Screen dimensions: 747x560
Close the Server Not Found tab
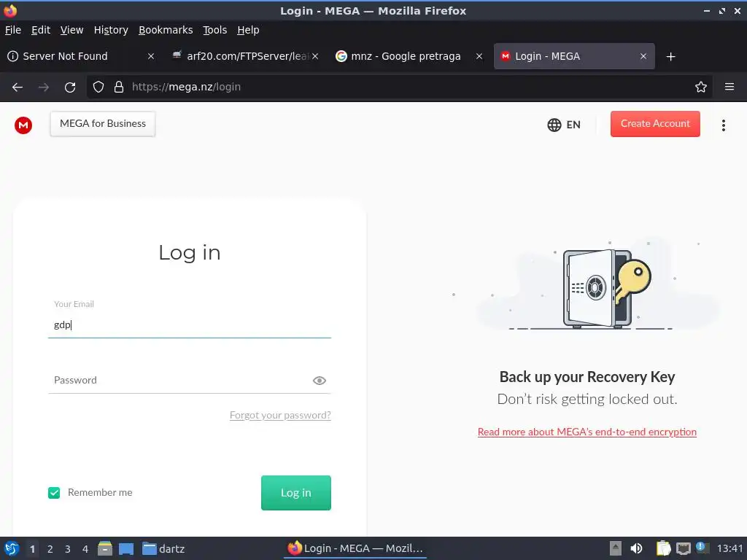(x=151, y=57)
